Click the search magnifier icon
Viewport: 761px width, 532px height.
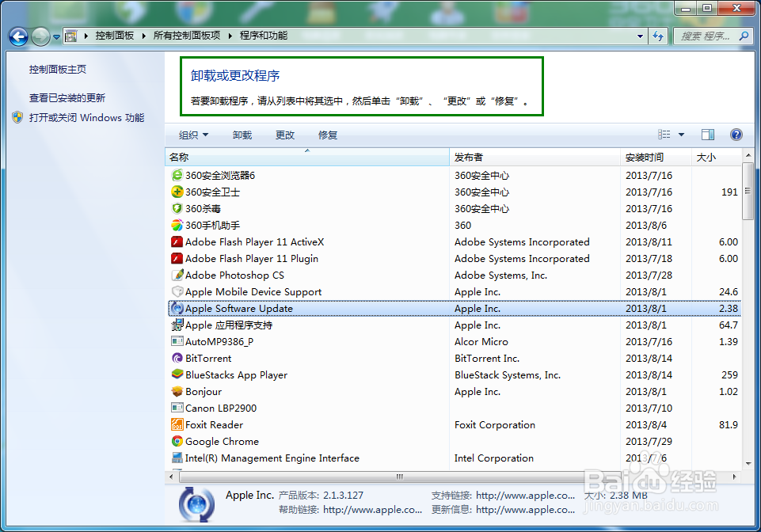(x=744, y=36)
